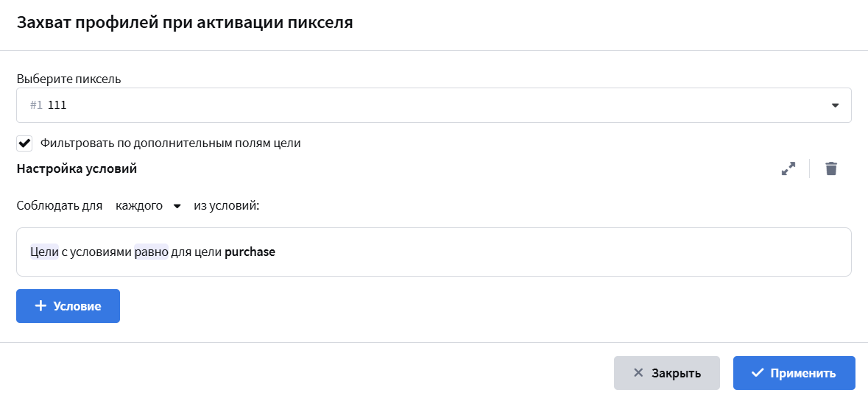Click the caret next to каждого
Image resolution: width=868 pixels, height=398 pixels.
click(x=177, y=206)
